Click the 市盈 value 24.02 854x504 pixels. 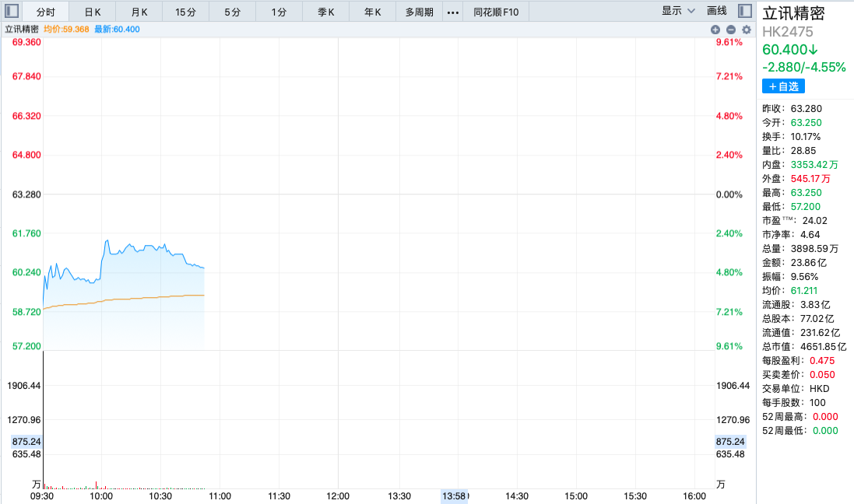815,221
